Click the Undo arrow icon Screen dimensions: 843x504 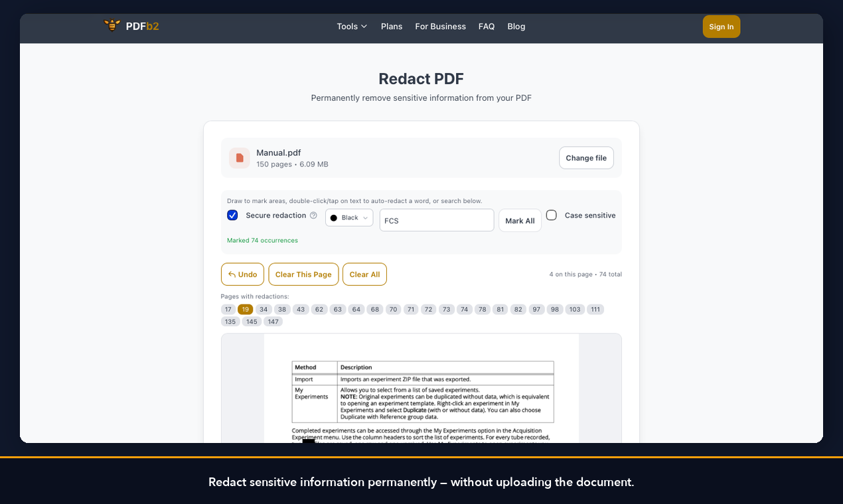232,274
